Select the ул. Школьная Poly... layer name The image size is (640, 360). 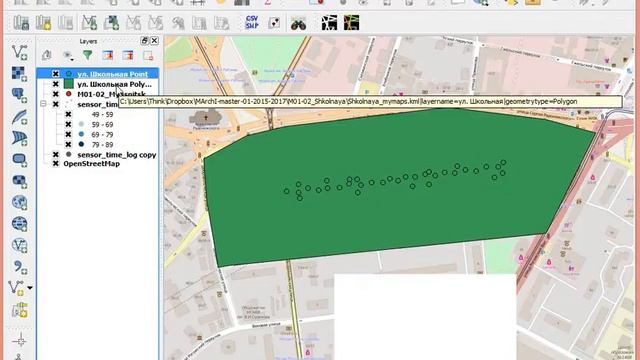[x=114, y=84]
